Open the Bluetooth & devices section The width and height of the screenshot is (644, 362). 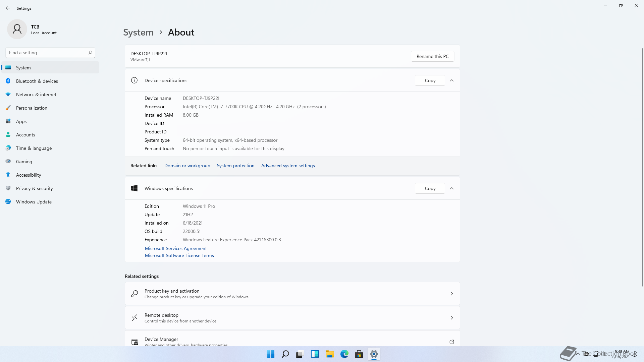(50, 81)
